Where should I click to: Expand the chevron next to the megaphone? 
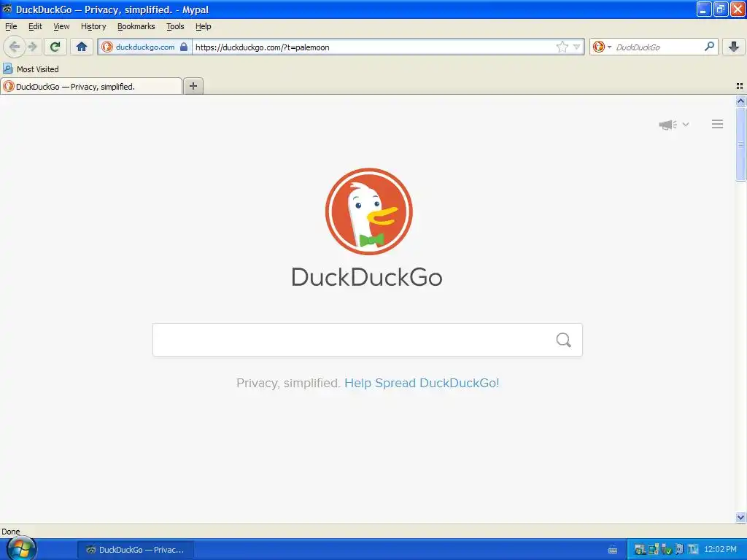pos(686,124)
